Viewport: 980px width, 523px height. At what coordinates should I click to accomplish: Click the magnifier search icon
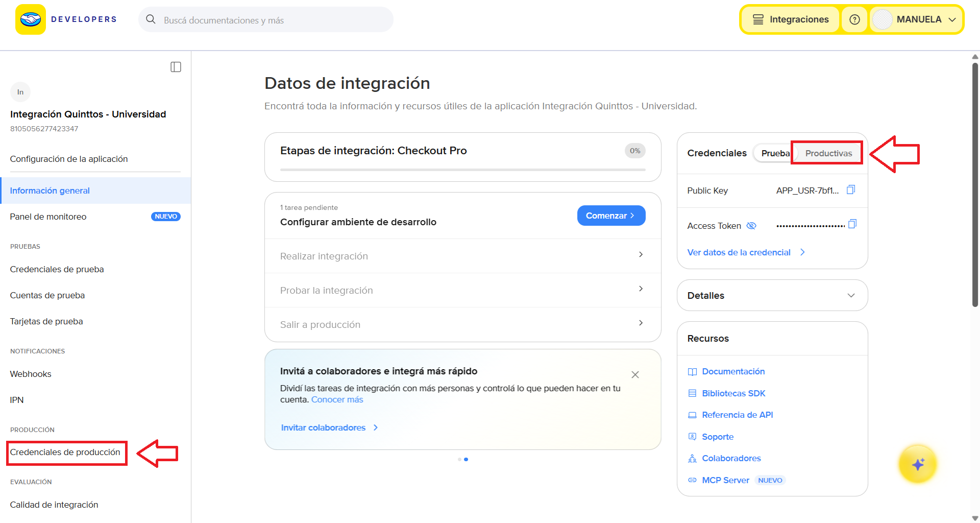(151, 19)
